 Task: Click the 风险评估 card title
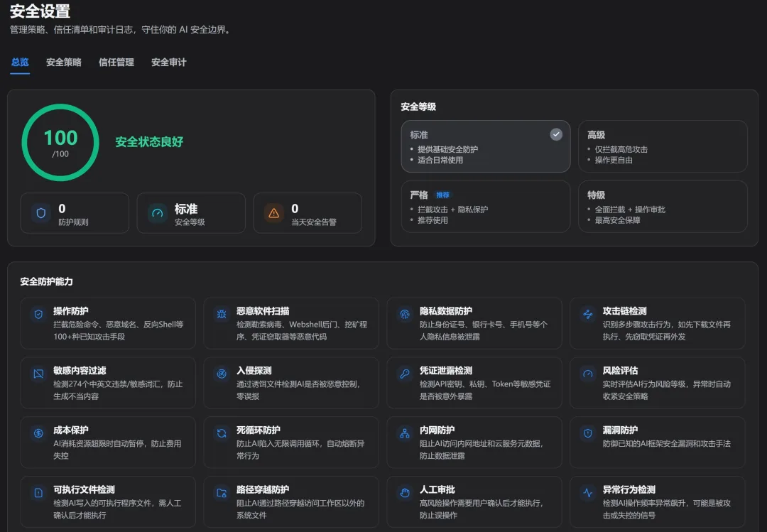[620, 371]
